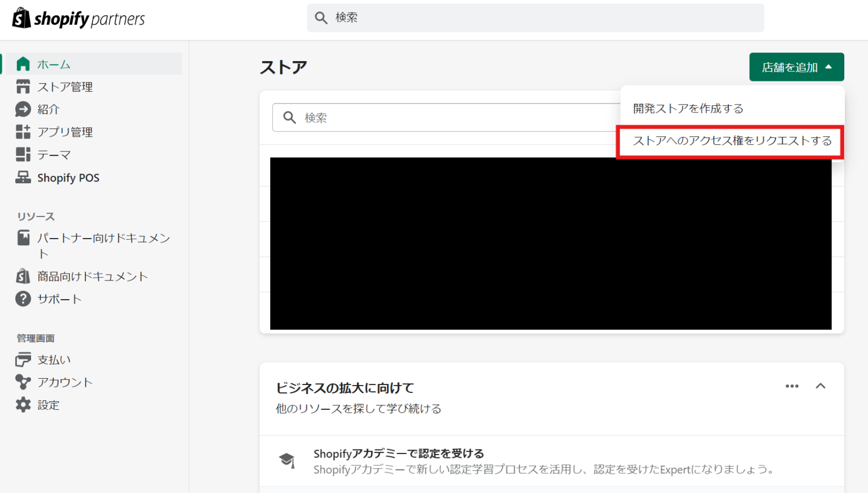Click the サポート question mark icon

tap(23, 299)
